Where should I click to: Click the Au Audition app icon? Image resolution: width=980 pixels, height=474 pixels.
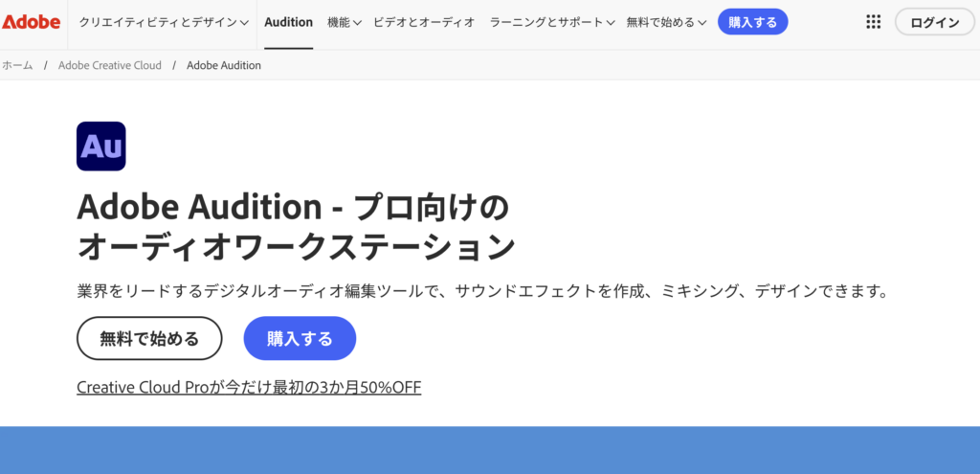pyautogui.click(x=100, y=147)
